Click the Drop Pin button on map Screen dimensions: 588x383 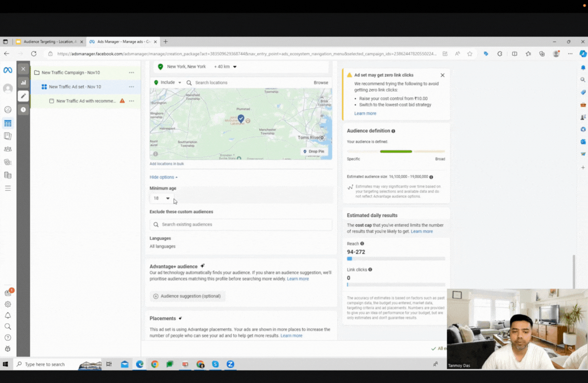coord(314,152)
